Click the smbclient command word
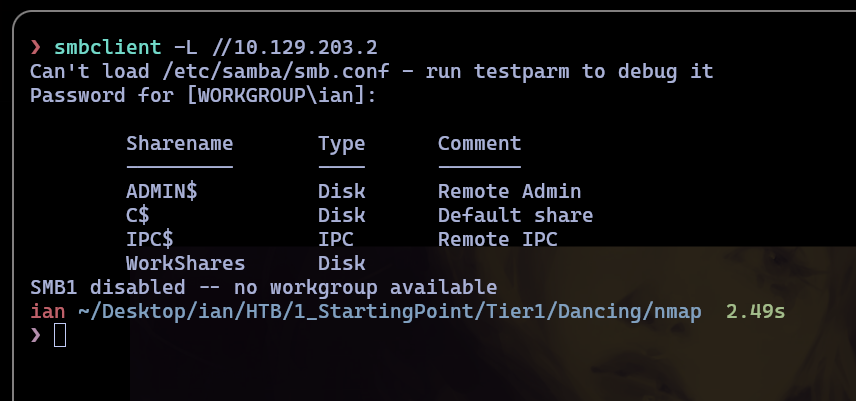 click(108, 47)
